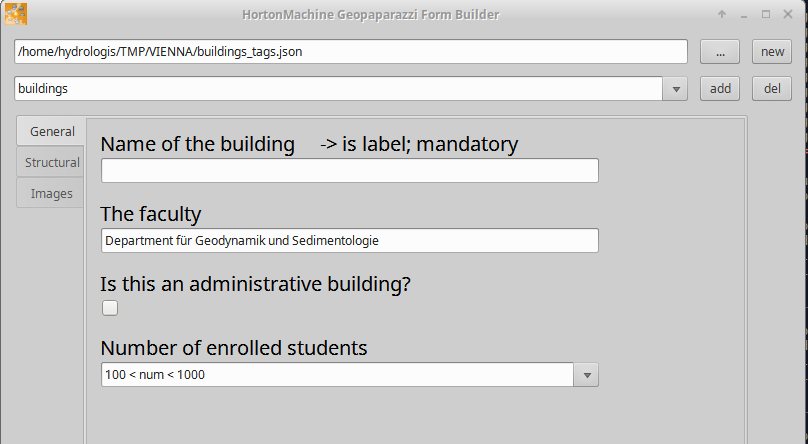The width and height of the screenshot is (808, 444).
Task: Click the buildings_tags.json file path field
Action: 351,52
